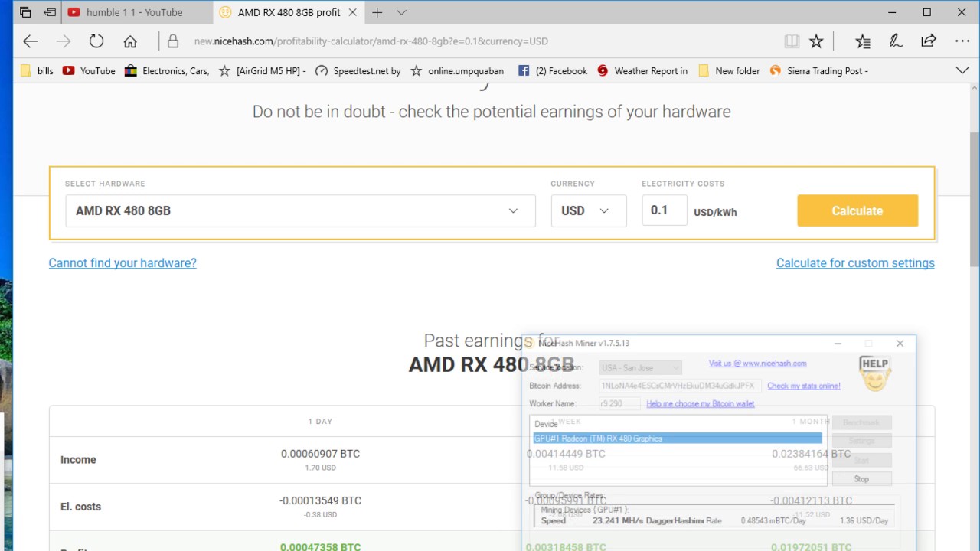Image resolution: width=980 pixels, height=551 pixels.
Task: Open the Select Hardware dropdown
Action: tap(300, 210)
